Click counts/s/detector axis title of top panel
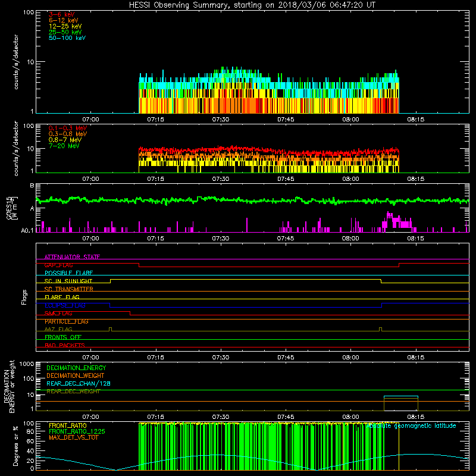 (x=16, y=62)
